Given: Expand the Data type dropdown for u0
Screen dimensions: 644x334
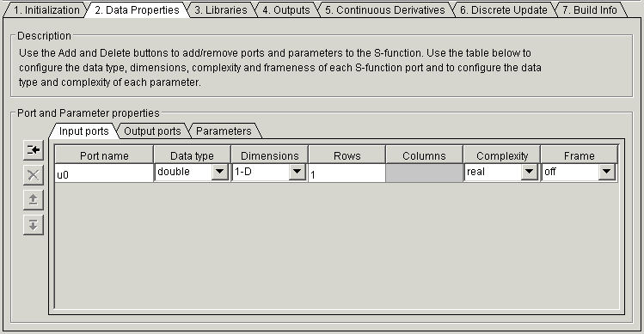Looking at the screenshot, I should [x=220, y=172].
